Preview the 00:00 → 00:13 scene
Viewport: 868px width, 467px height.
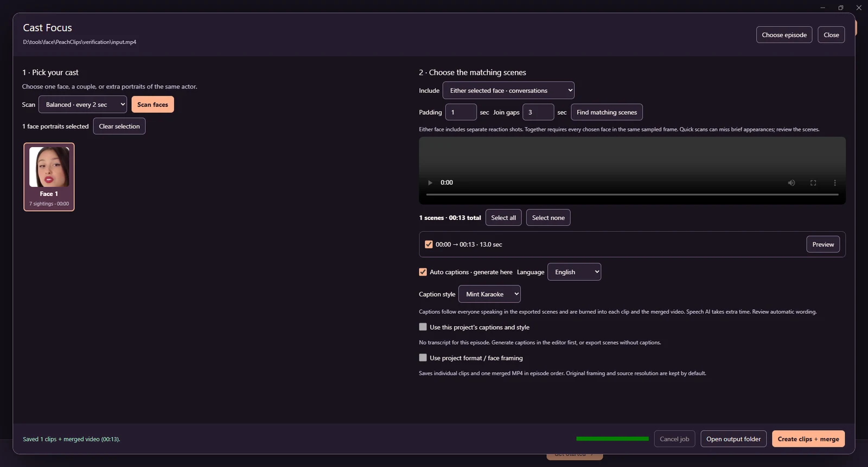823,244
